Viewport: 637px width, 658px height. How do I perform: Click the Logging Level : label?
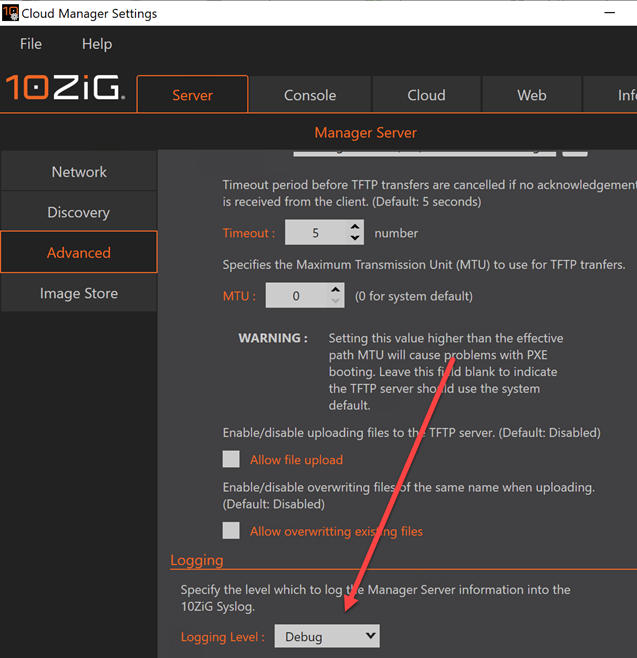(x=223, y=637)
